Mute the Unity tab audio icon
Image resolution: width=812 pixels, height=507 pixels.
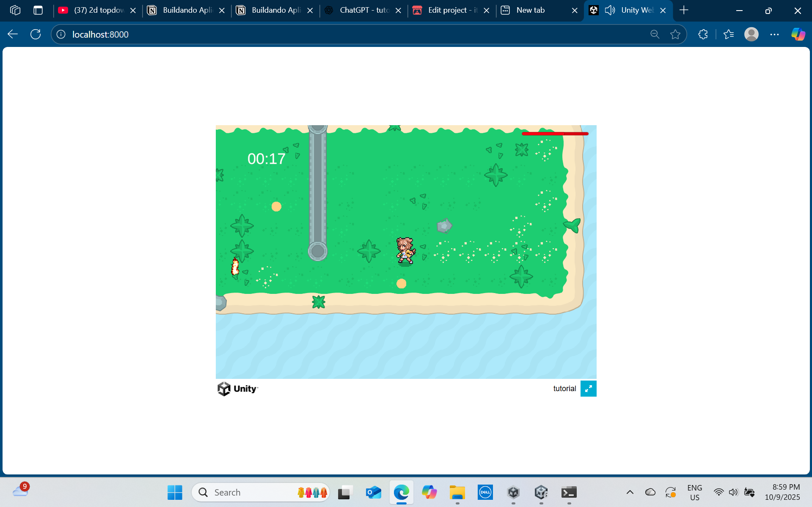[610, 10]
